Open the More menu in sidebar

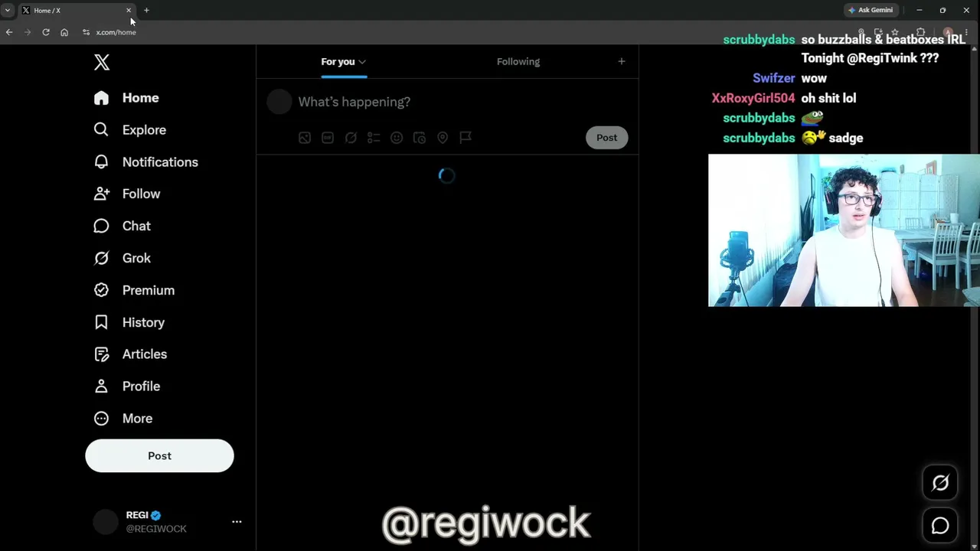tap(123, 419)
